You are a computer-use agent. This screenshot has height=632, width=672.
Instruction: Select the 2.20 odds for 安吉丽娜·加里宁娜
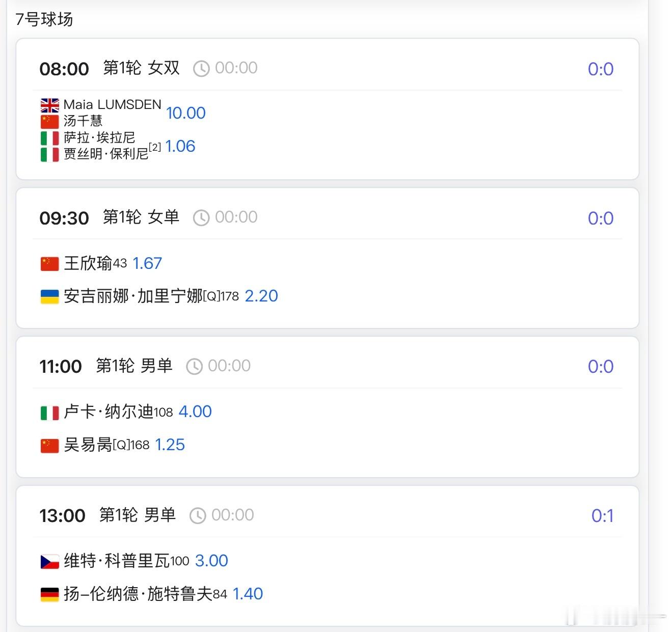pyautogui.click(x=261, y=296)
